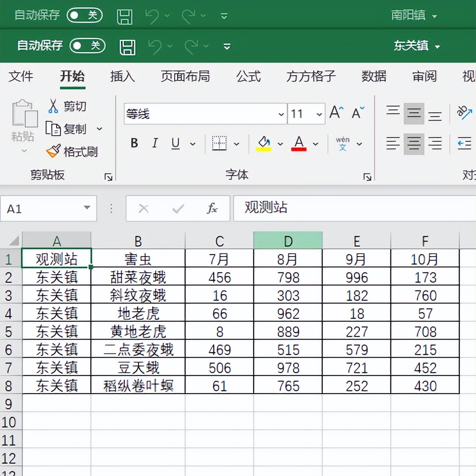The width and height of the screenshot is (476, 476).
Task: Apply bold formatting with the B icon
Action: pyautogui.click(x=134, y=143)
